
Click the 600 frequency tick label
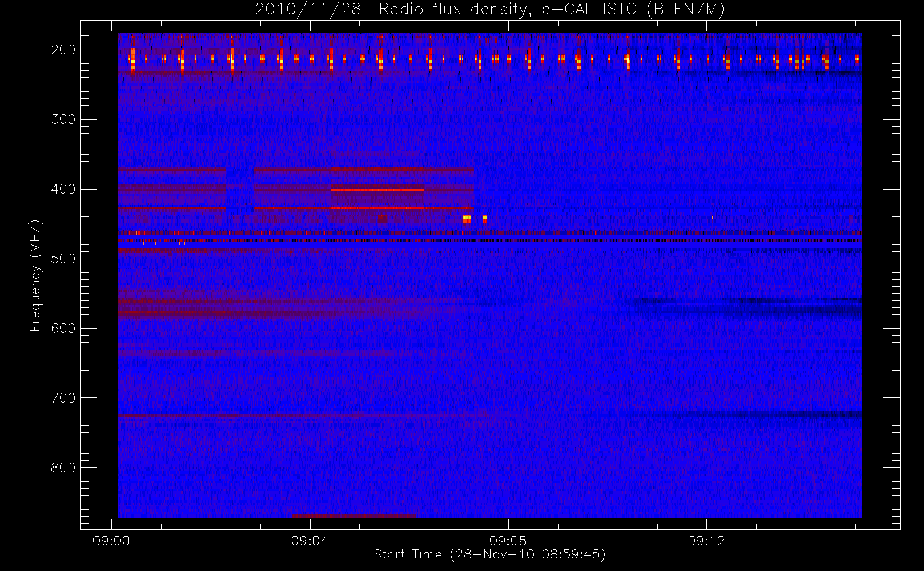[63, 328]
